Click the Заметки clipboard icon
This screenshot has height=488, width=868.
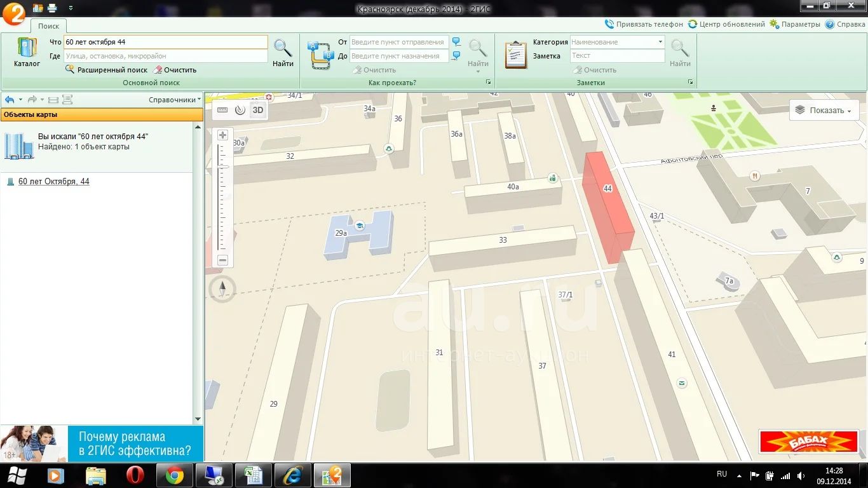pos(516,55)
